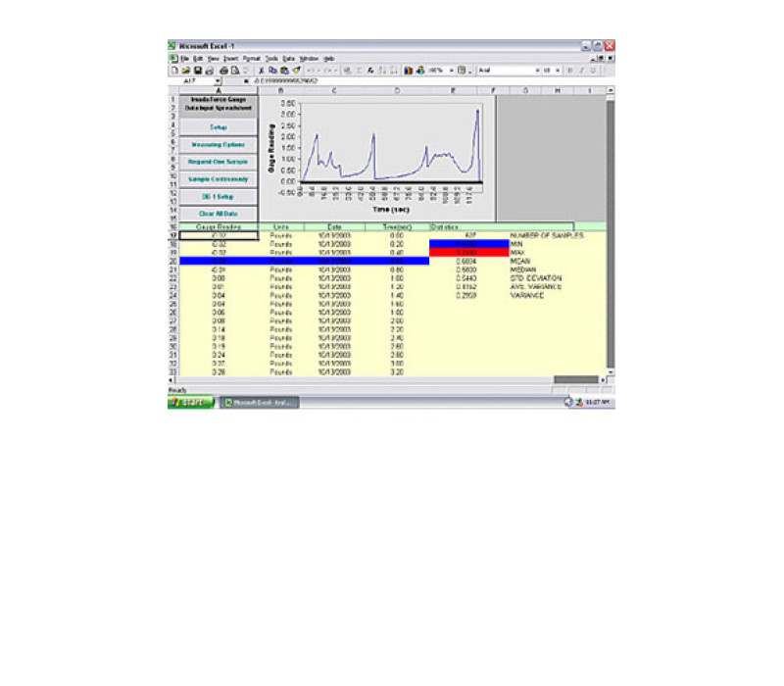Click the system tray clock

[597, 402]
